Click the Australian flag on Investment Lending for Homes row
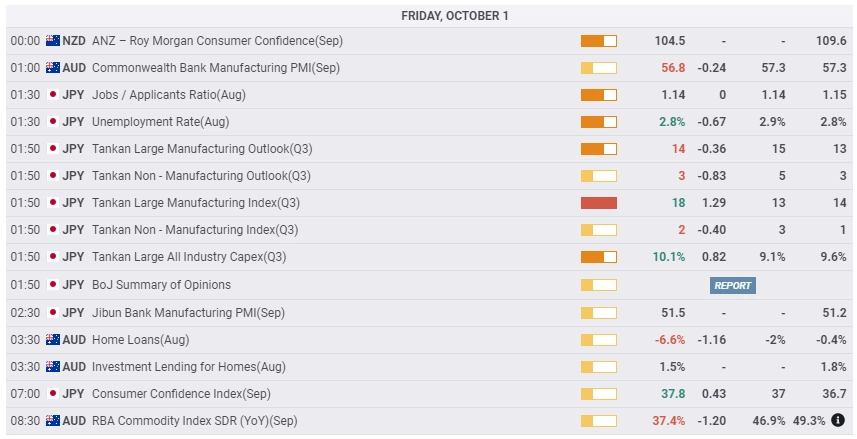Screen dimensions: 857x439 (x=53, y=366)
